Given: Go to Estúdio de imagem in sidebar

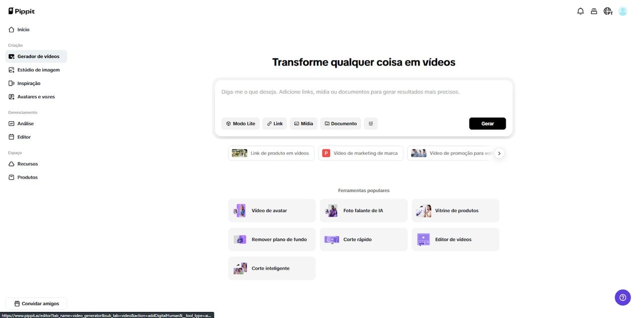Looking at the screenshot, I should pyautogui.click(x=38, y=70).
